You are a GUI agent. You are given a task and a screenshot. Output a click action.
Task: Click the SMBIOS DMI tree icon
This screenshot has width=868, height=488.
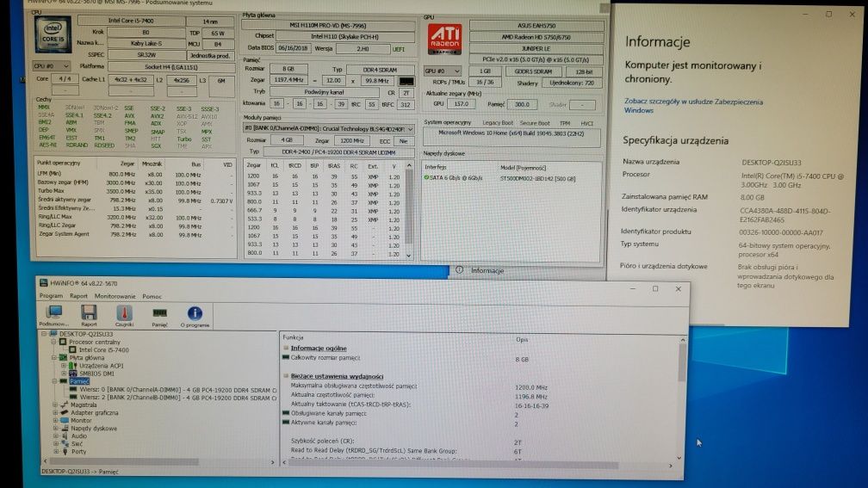pyautogui.click(x=72, y=374)
